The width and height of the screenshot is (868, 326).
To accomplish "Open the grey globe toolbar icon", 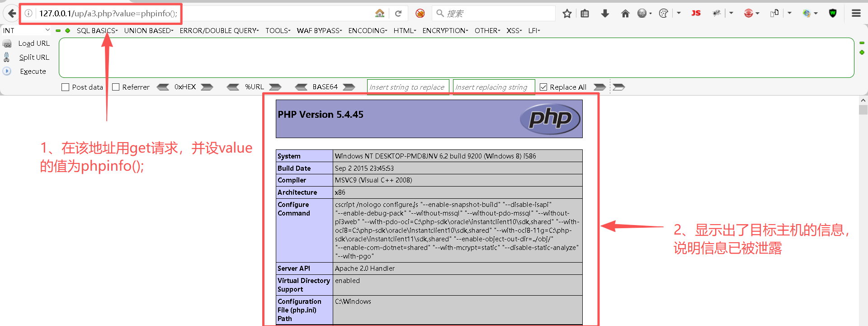I will [642, 14].
